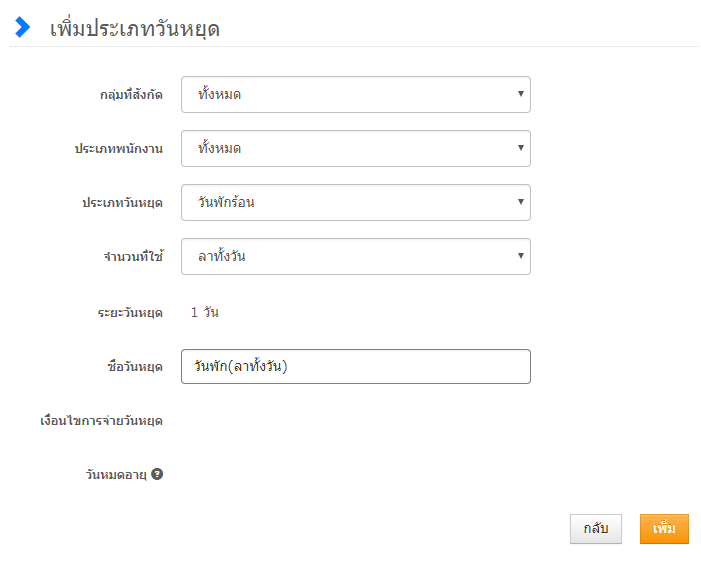Focus the ชื่อวันหยุด text field

coord(355,367)
